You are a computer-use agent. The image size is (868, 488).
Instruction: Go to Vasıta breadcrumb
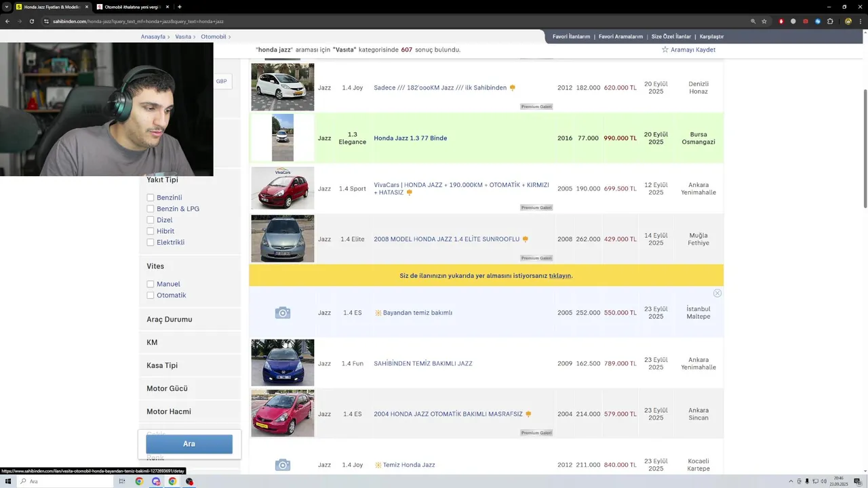[183, 37]
